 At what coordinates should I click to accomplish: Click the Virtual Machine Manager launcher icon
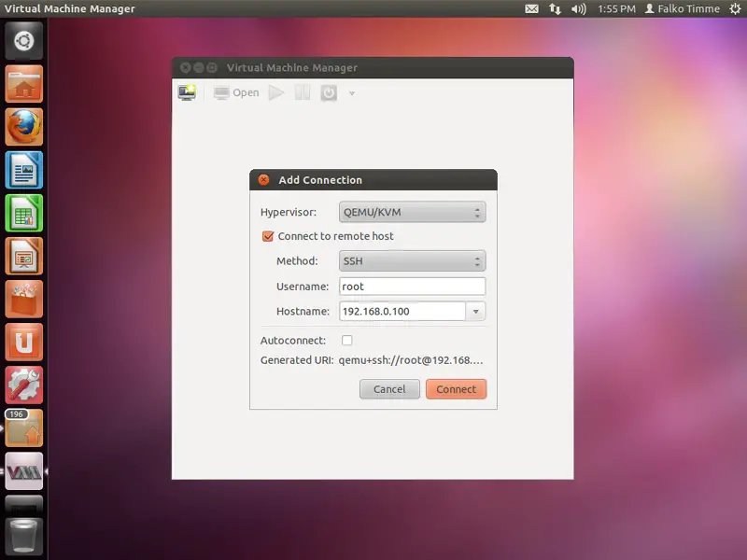pyautogui.click(x=24, y=471)
